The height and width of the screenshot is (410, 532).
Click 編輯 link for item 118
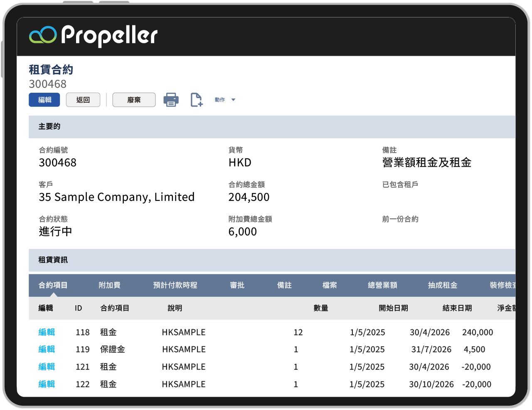pos(47,332)
